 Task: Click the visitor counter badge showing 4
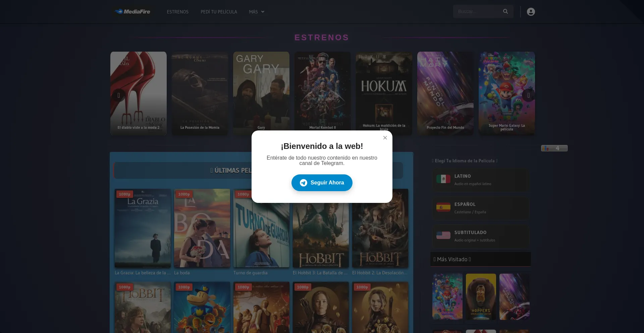pyautogui.click(x=554, y=148)
